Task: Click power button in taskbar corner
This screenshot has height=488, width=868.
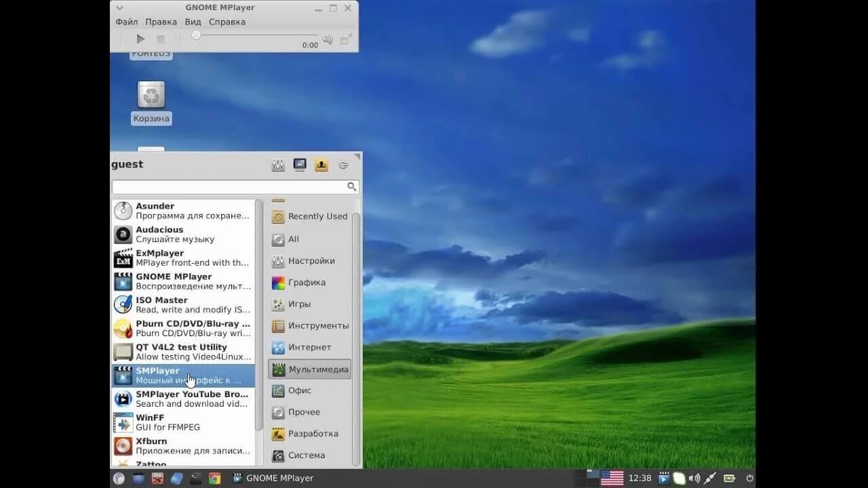Action: tap(749, 479)
